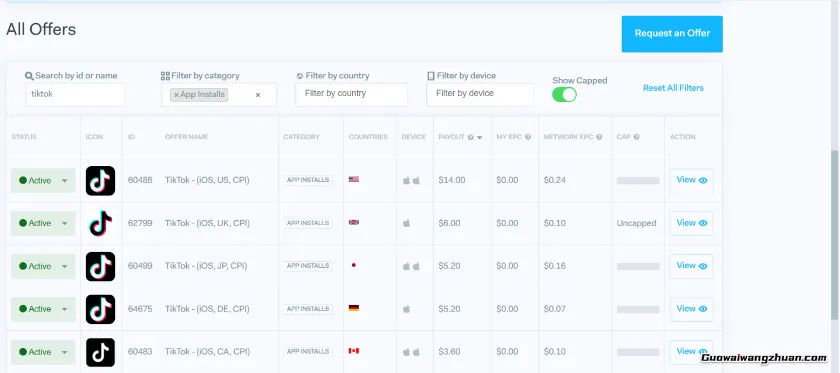Sort by Payout using the arrow
This screenshot has width=840, height=373.
point(479,138)
